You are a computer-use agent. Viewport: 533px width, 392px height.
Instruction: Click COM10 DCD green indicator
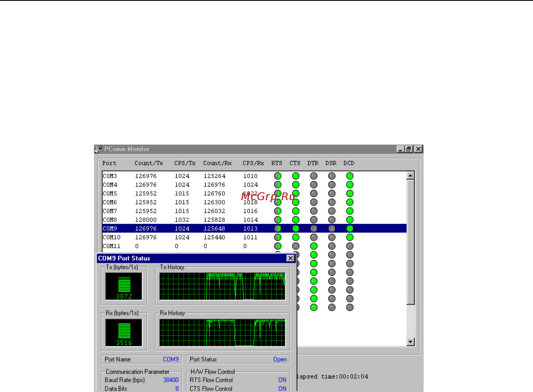point(350,237)
